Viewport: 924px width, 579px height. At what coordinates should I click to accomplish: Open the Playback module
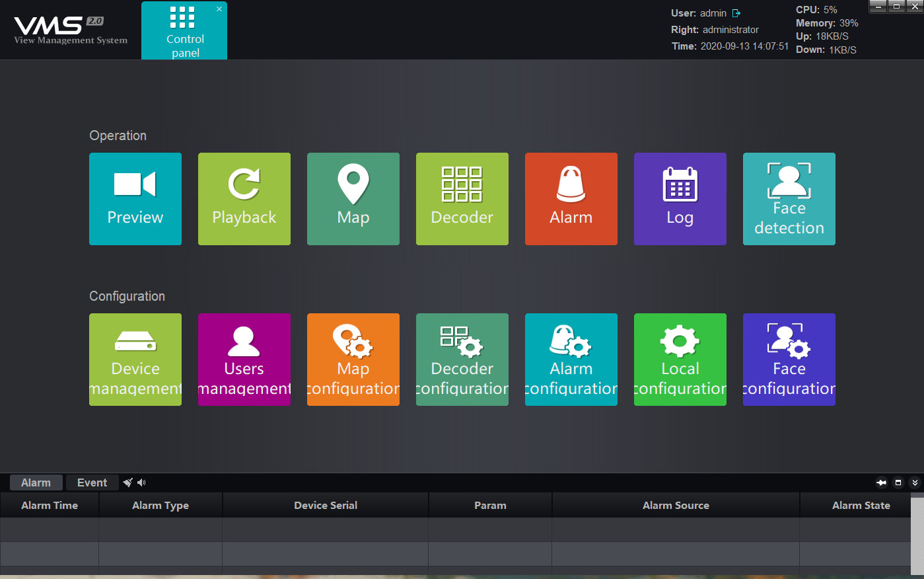coord(244,199)
